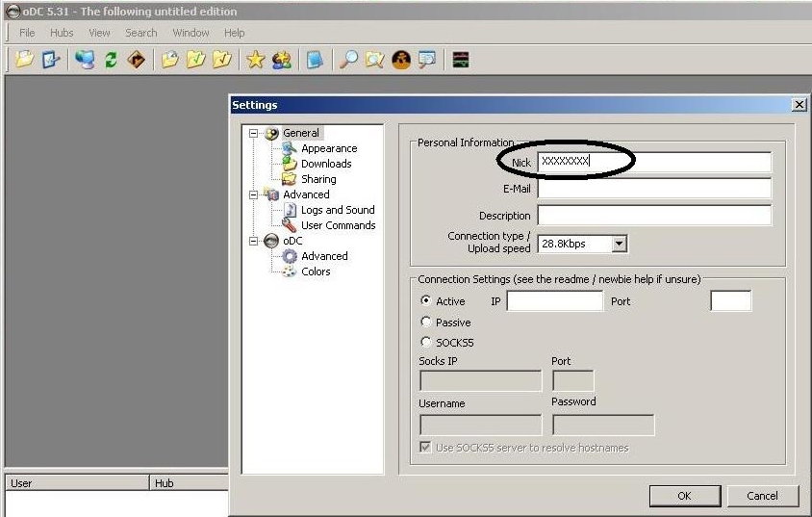Click the blue computer monitor toolbar icon
The image size is (812, 517).
(85, 60)
